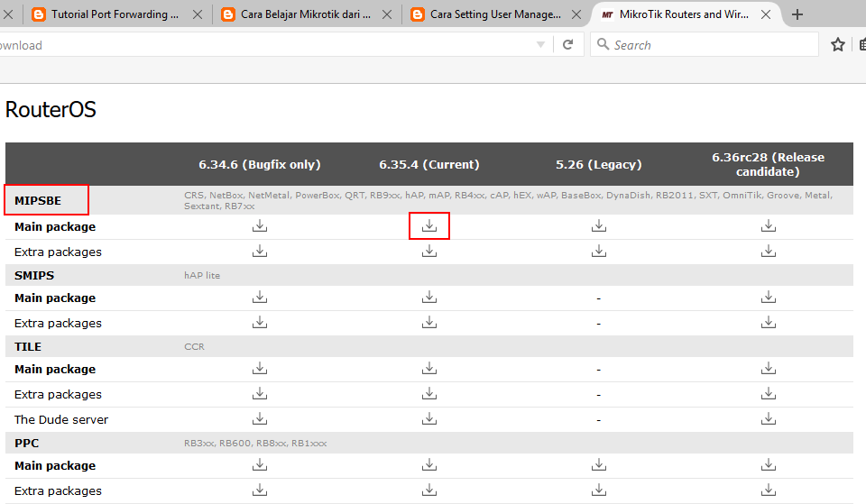
Task: Download PPC Extra packages 6.36rc28
Action: pos(769,490)
